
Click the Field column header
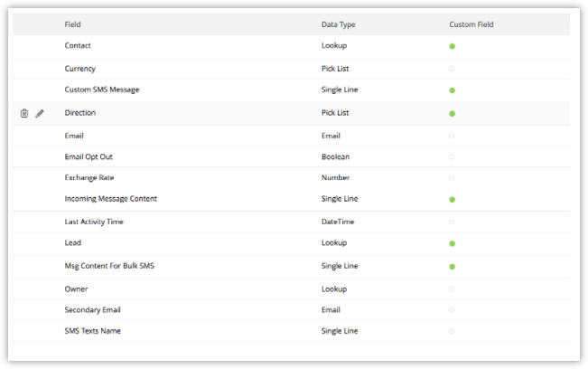click(73, 24)
